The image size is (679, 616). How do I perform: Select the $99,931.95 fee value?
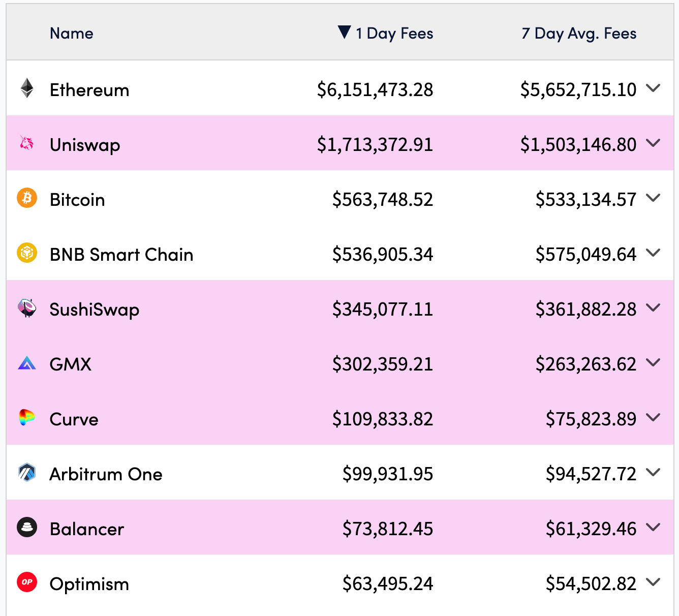[x=388, y=474]
